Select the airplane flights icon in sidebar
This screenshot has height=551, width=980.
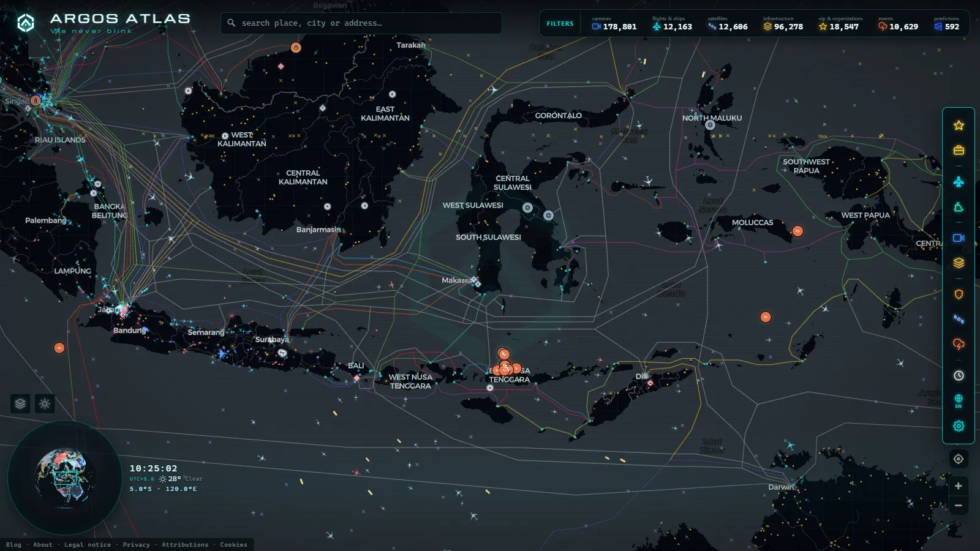(959, 182)
